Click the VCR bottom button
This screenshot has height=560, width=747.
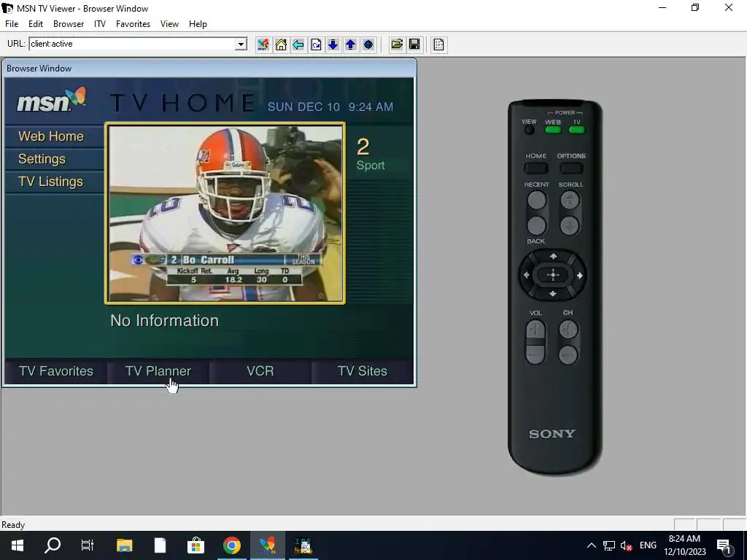tap(260, 371)
